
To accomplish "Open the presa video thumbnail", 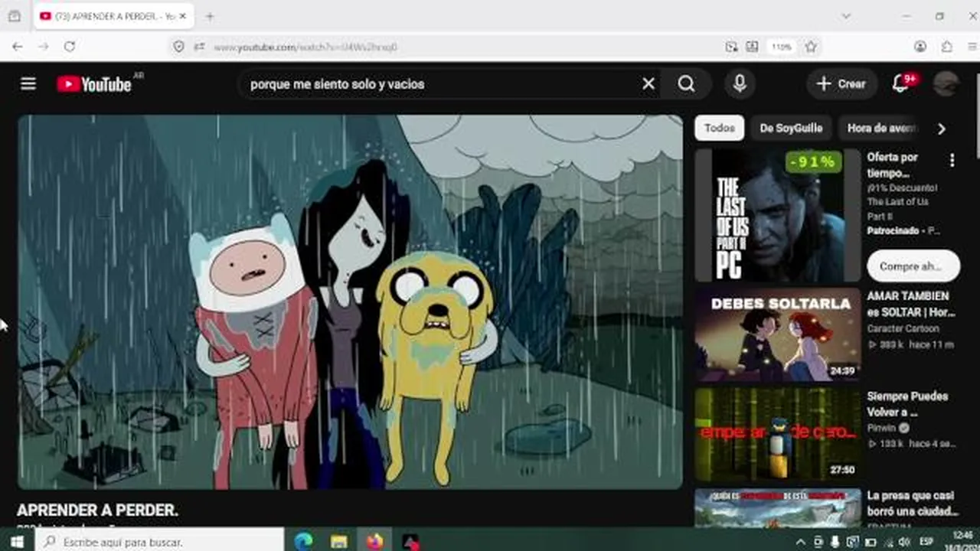I will [778, 507].
